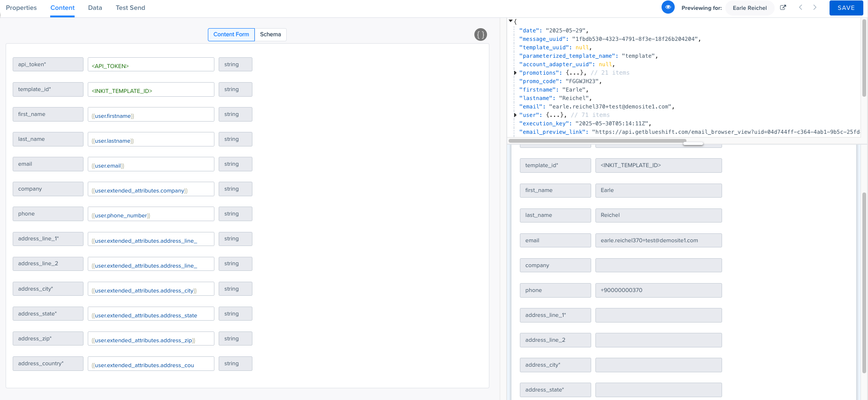The width and height of the screenshot is (868, 400).
Task: Click preview email value field
Action: click(658, 240)
